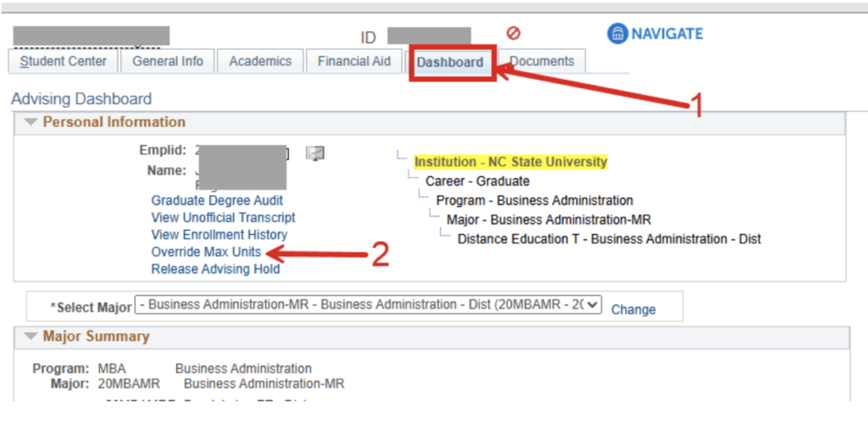The height and width of the screenshot is (429, 868).
Task: Open the Documents tab
Action: point(542,61)
